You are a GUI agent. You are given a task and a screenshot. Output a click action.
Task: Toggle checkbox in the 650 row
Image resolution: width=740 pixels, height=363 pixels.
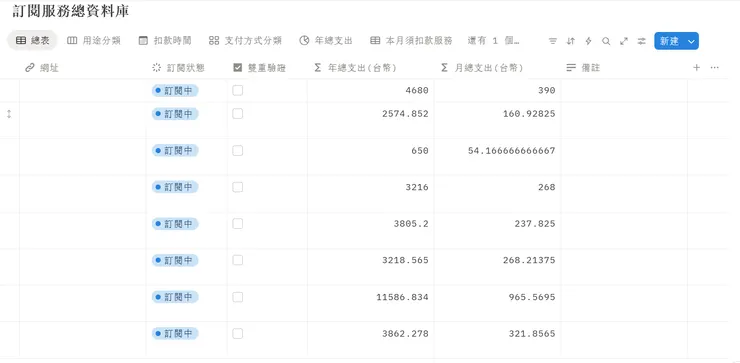point(238,151)
